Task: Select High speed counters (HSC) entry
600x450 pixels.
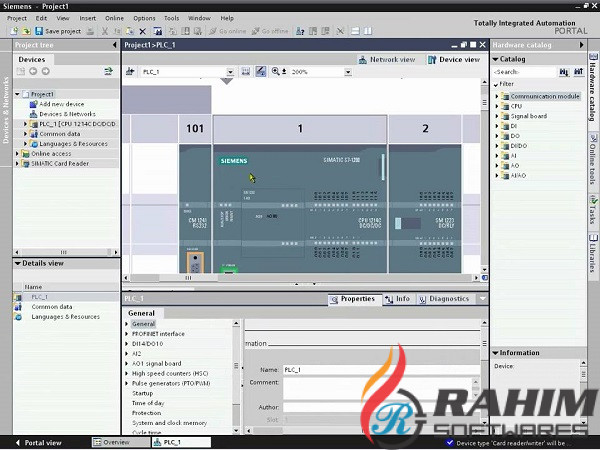Action: click(170, 373)
